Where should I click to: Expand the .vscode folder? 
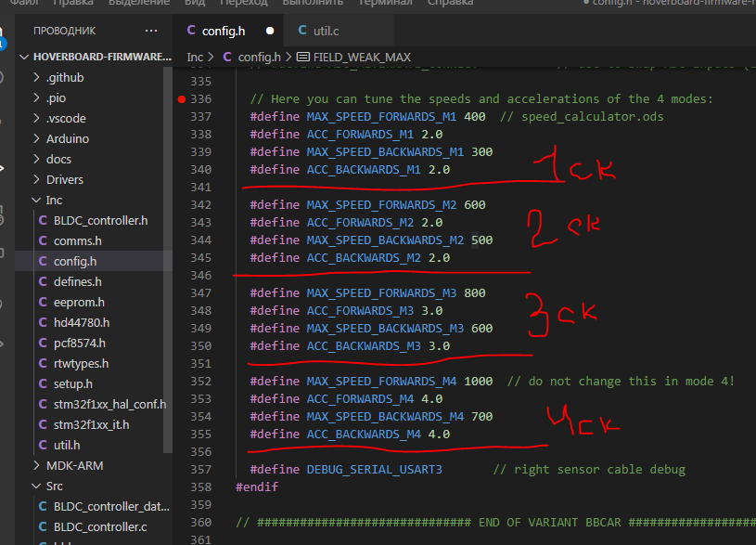[x=66, y=118]
